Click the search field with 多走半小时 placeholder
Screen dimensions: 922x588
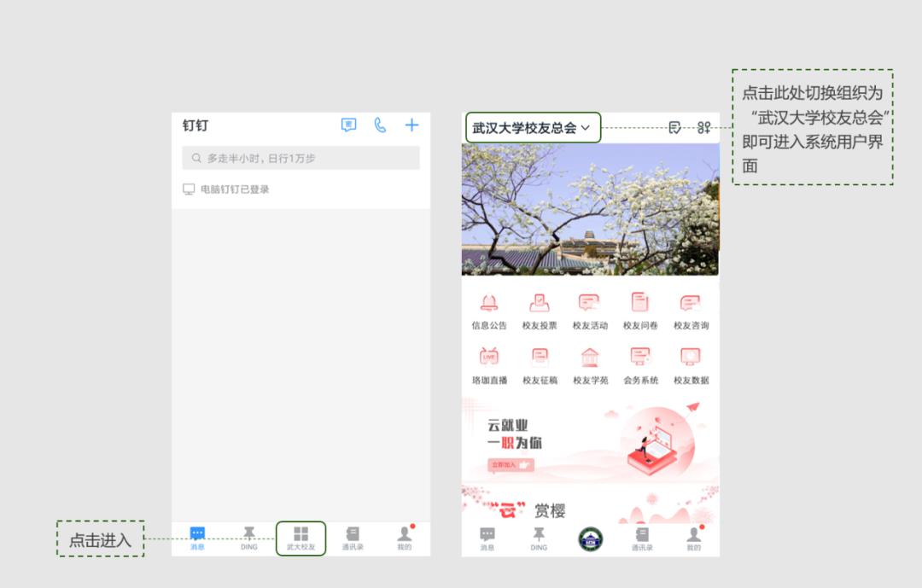pos(301,158)
